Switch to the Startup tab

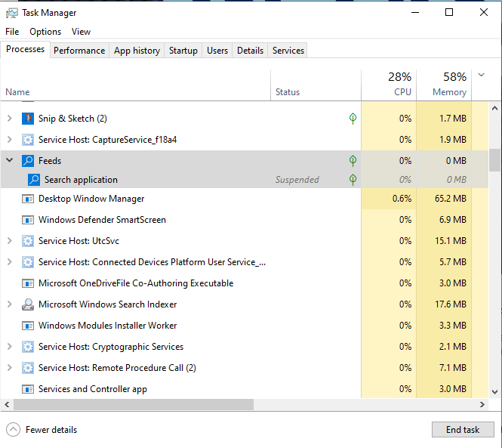pos(183,51)
